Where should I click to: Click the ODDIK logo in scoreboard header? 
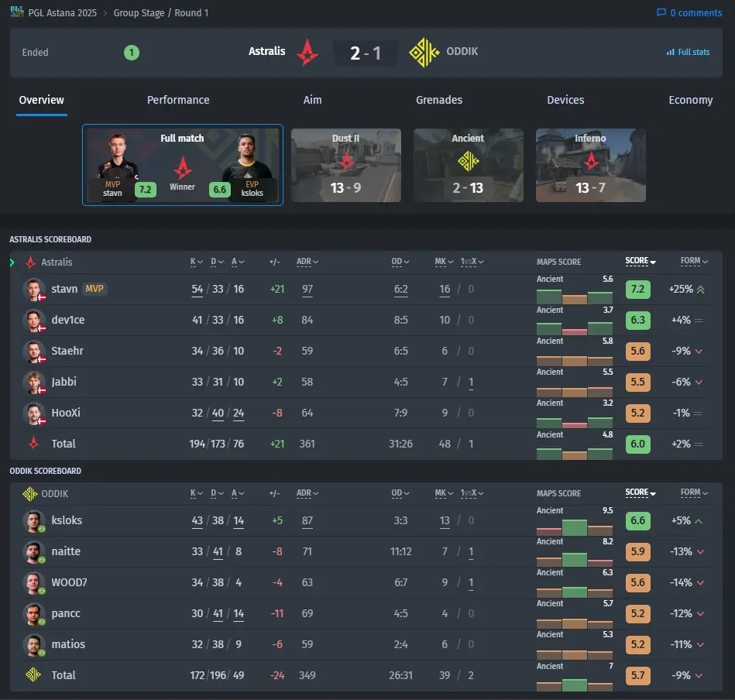(30, 493)
